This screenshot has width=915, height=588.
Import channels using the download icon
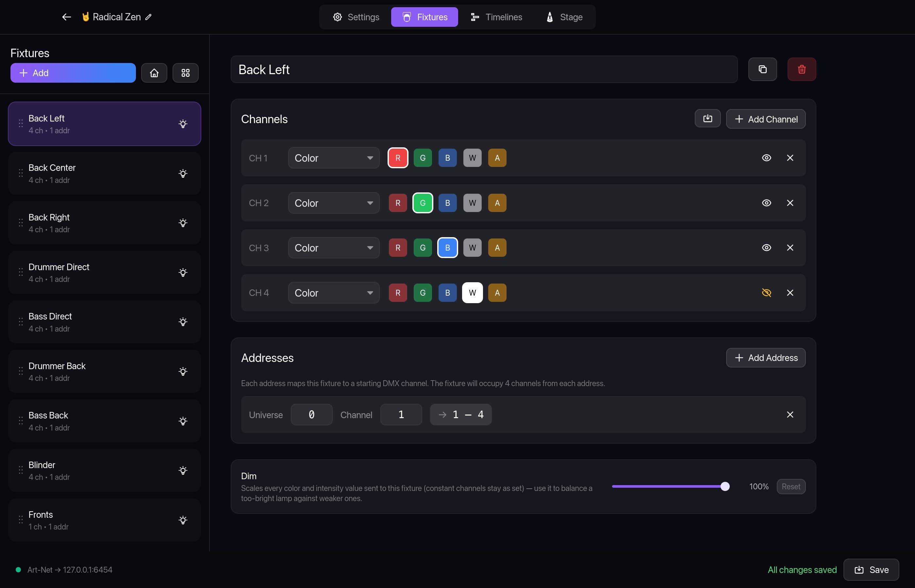click(707, 119)
